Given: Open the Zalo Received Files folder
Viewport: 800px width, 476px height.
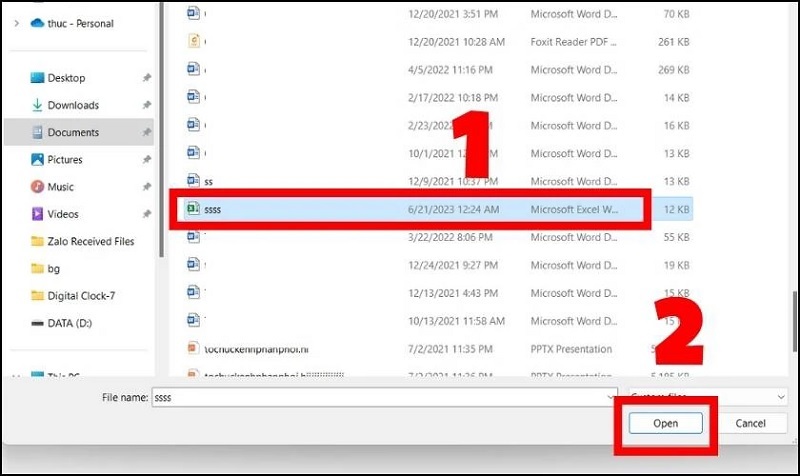Looking at the screenshot, I should (90, 241).
